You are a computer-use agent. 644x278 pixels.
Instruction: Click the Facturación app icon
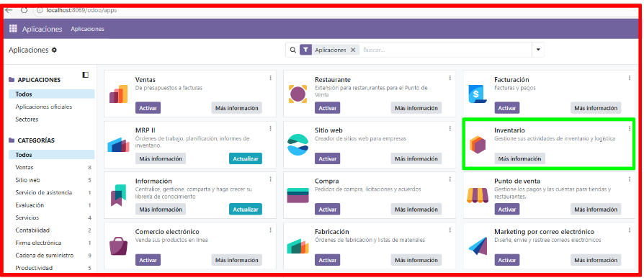(x=478, y=94)
